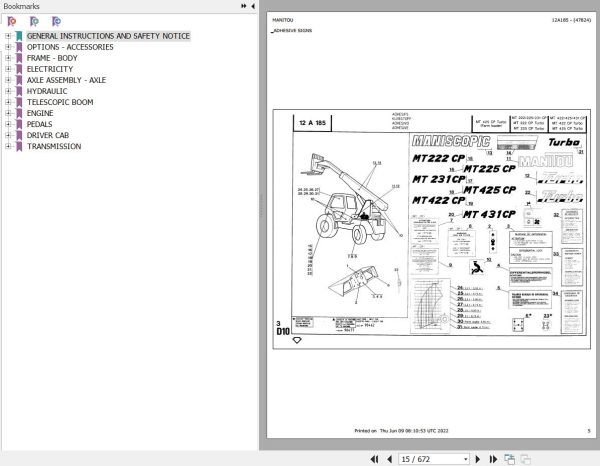
Task: Open the ENGINE bookmark
Action: 40,113
